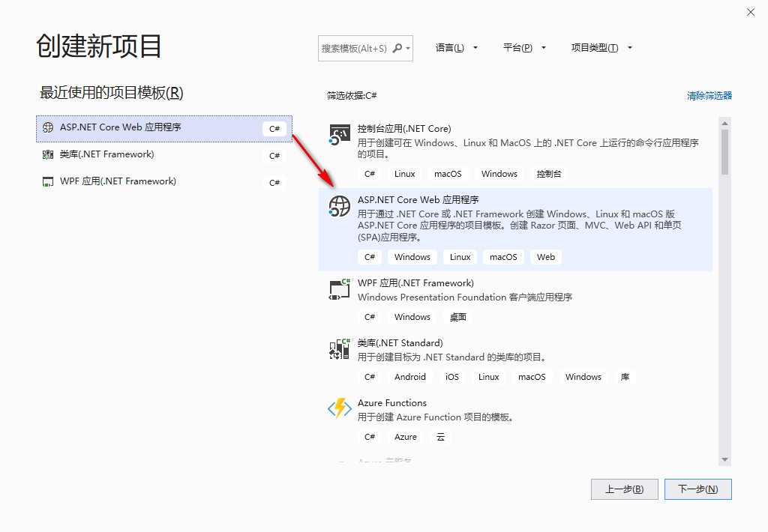
Task: Click the WPF 应用(.NET Framework) template icon
Action: [x=339, y=290]
